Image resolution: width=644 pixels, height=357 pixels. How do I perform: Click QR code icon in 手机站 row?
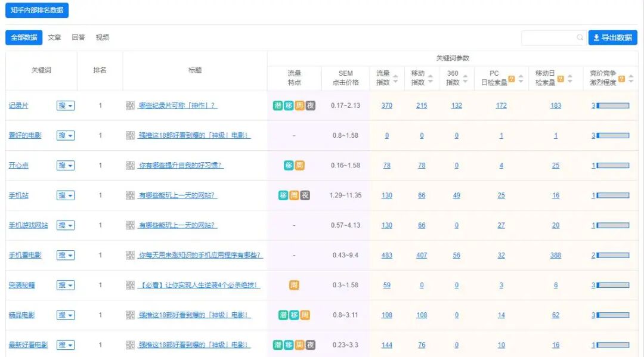coord(130,195)
